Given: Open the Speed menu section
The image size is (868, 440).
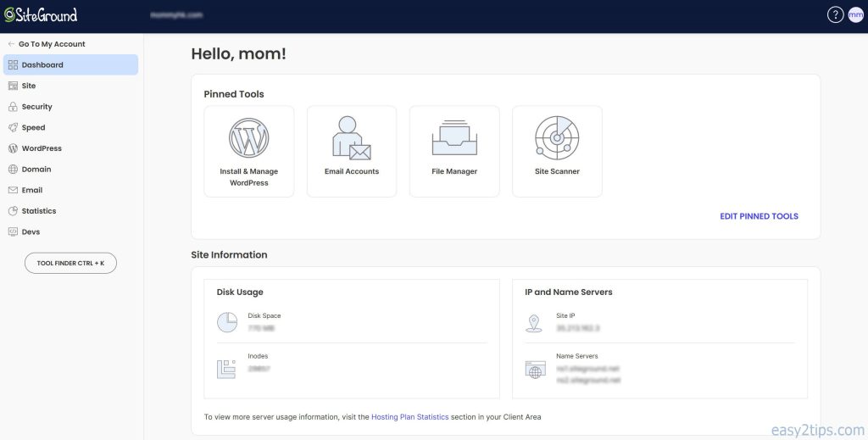Looking at the screenshot, I should [x=71, y=127].
